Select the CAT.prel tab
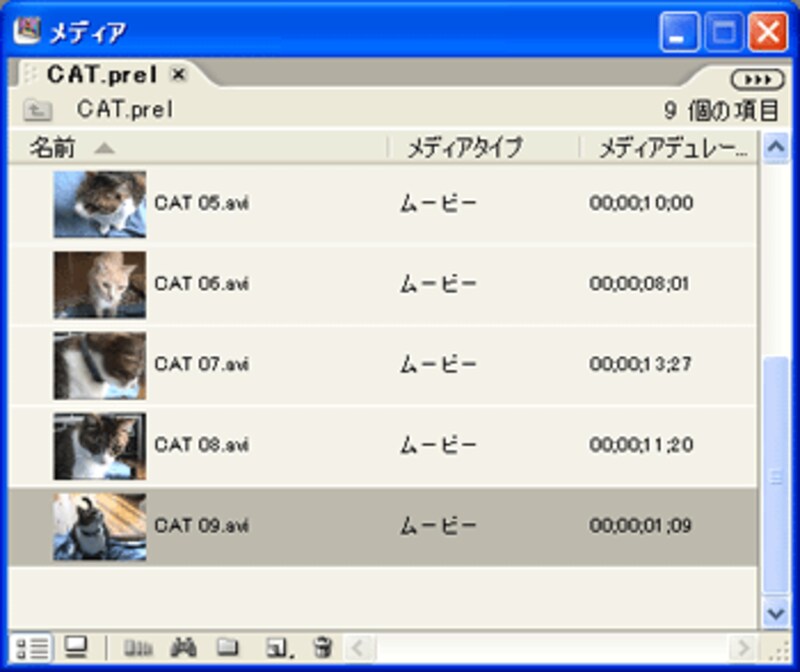The width and height of the screenshot is (800, 672). (x=102, y=75)
